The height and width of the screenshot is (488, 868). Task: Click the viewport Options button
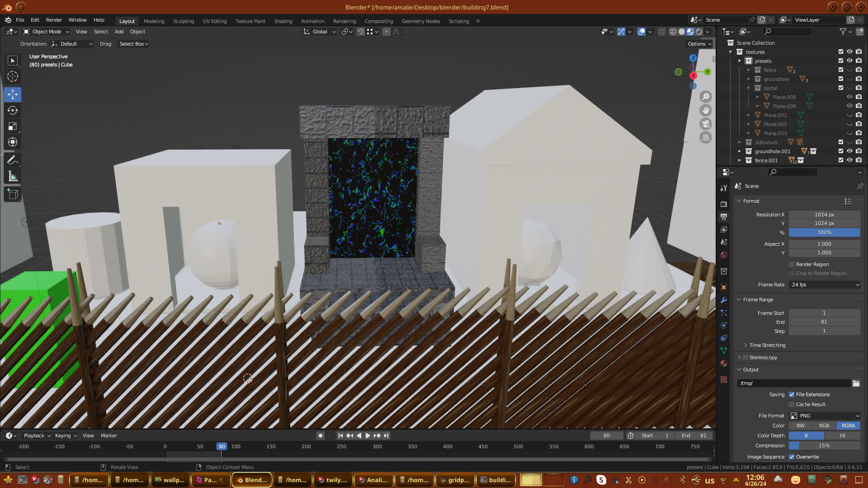[699, 44]
